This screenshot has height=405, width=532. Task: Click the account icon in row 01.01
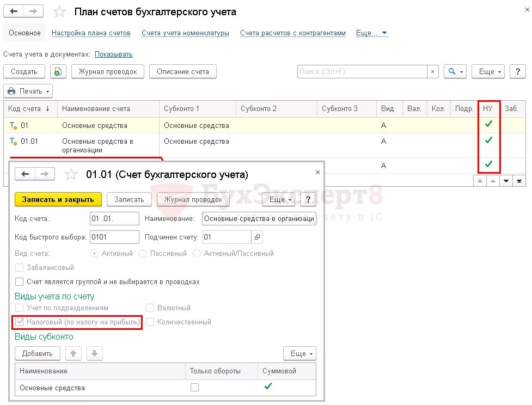[x=13, y=141]
